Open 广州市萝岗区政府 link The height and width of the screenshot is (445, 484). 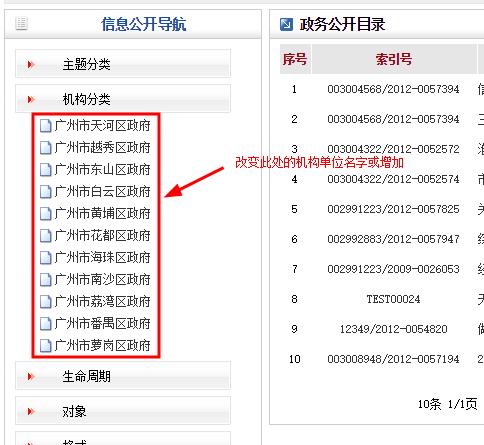[x=102, y=346]
